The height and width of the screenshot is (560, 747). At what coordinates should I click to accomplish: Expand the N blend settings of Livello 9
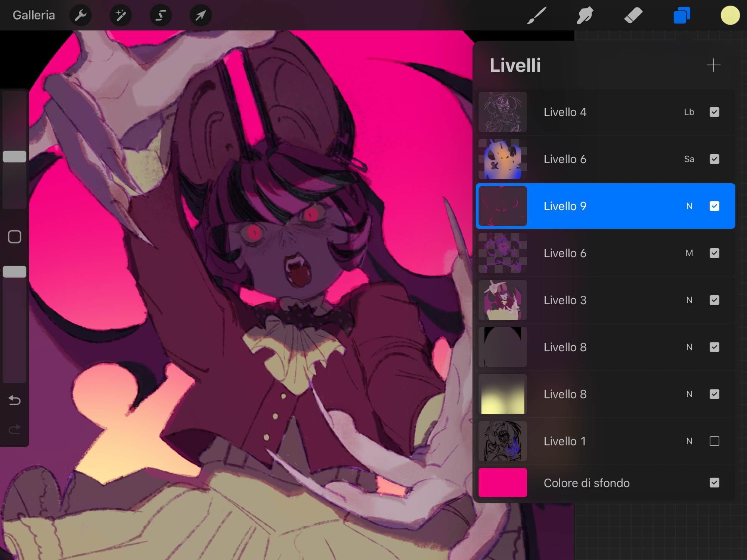pos(689,206)
